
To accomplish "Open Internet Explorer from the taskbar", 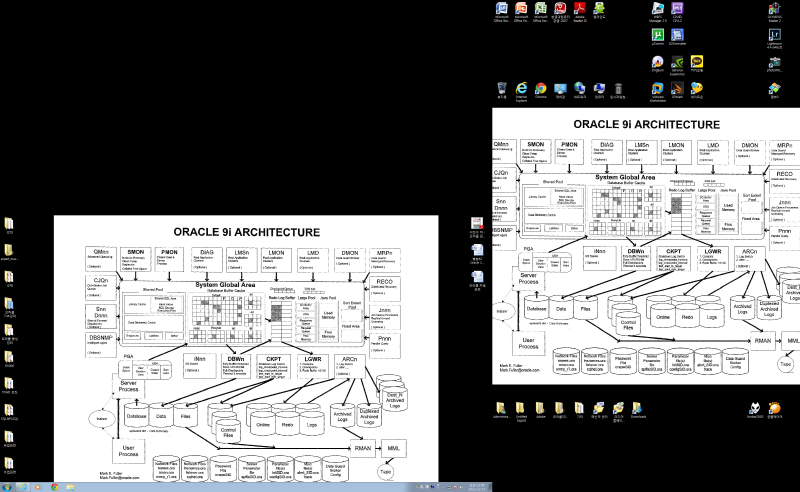I will 22,487.
